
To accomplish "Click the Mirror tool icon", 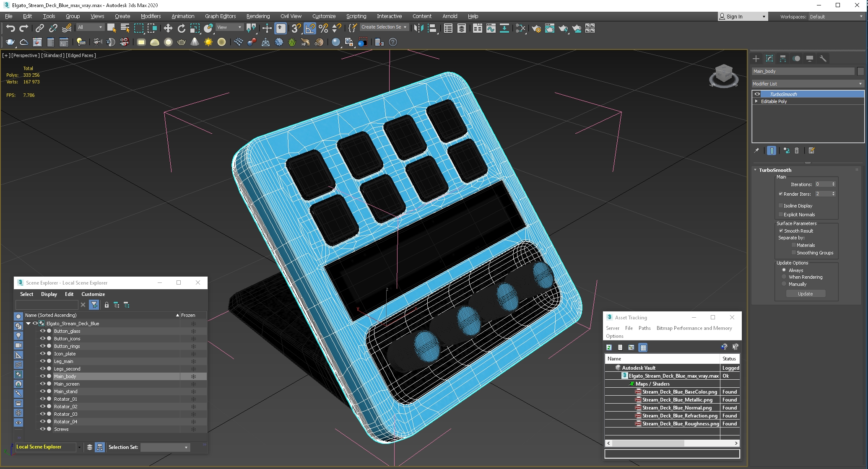I will (418, 28).
